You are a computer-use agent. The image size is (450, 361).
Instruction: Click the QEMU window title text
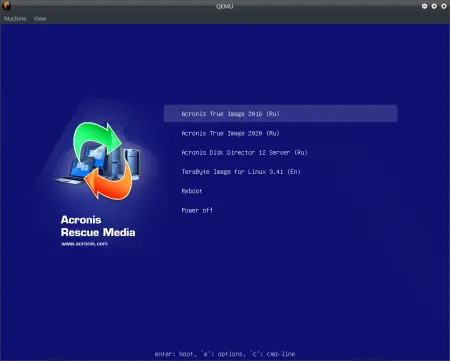coord(225,6)
